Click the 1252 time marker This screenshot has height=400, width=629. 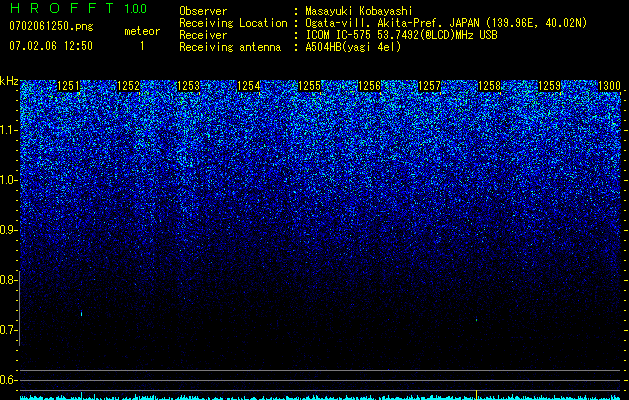point(128,86)
